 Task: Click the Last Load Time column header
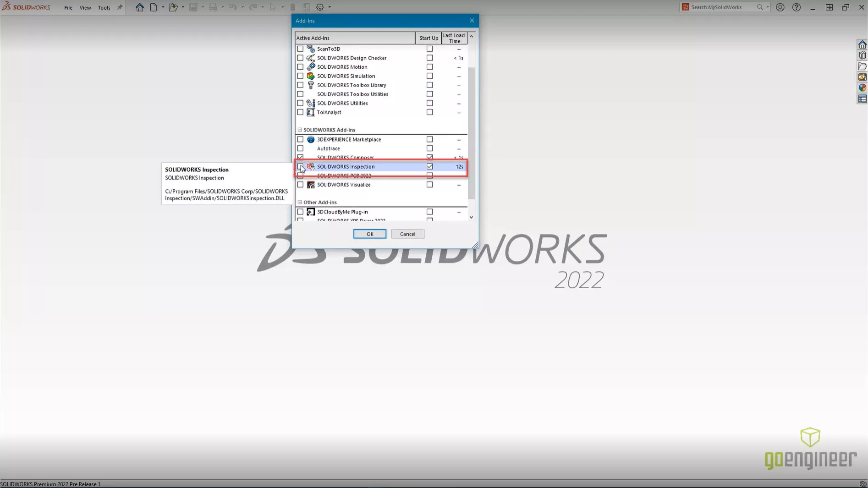pos(454,38)
